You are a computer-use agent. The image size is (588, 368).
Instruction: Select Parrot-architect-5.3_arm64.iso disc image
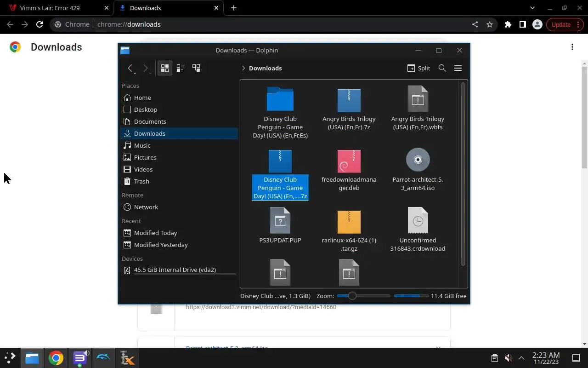pos(418,159)
